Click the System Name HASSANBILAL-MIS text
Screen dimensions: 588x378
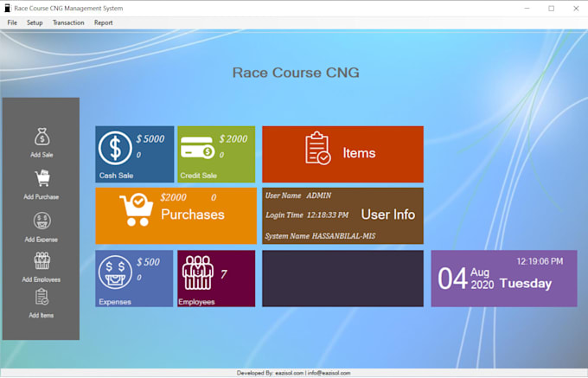click(x=320, y=236)
